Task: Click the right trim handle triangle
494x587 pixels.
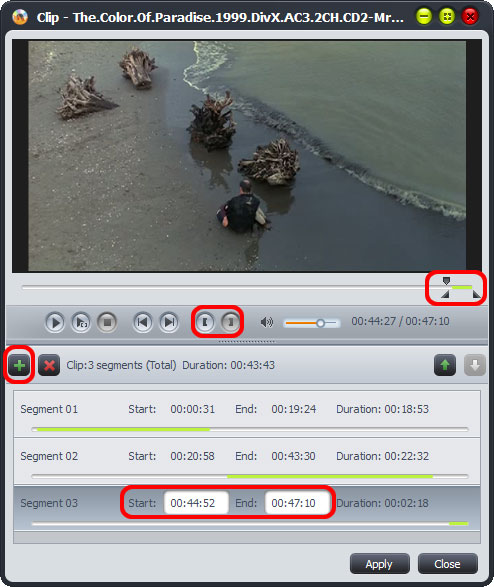Action: point(476,295)
